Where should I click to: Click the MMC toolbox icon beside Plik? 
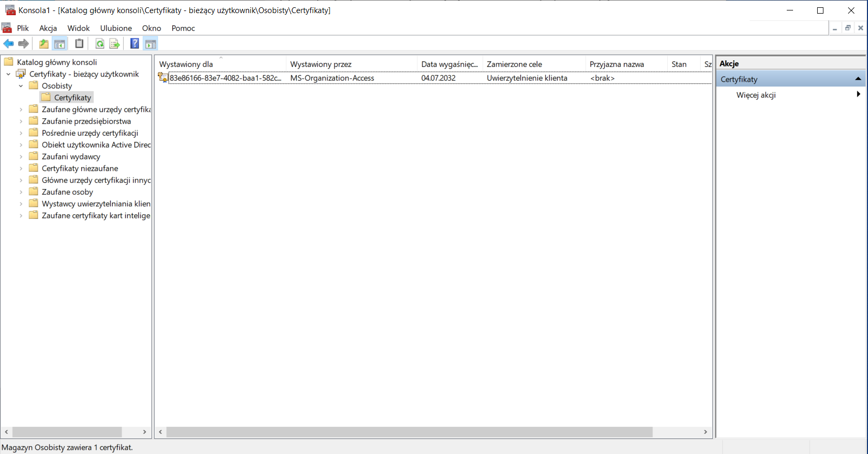coord(7,28)
